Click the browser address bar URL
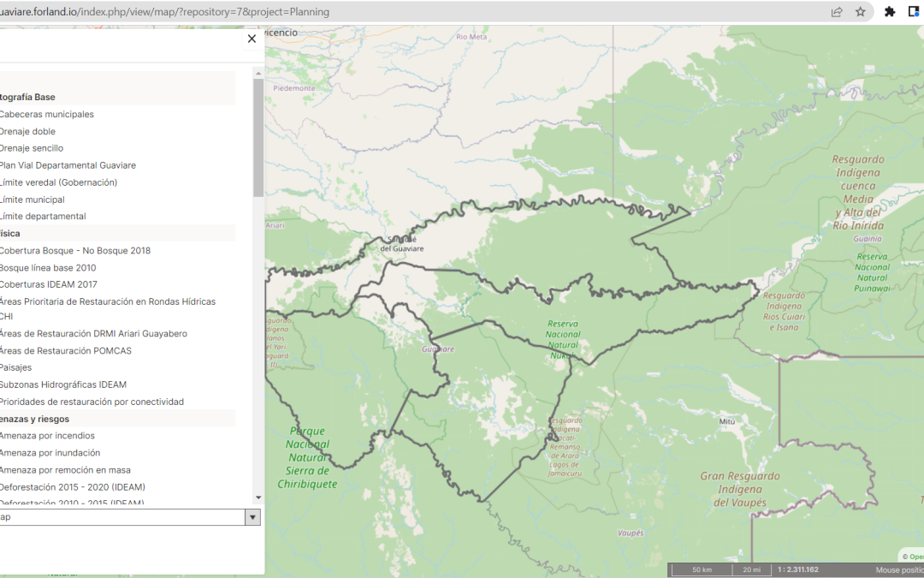The height and width of the screenshot is (578, 924). 165,12
